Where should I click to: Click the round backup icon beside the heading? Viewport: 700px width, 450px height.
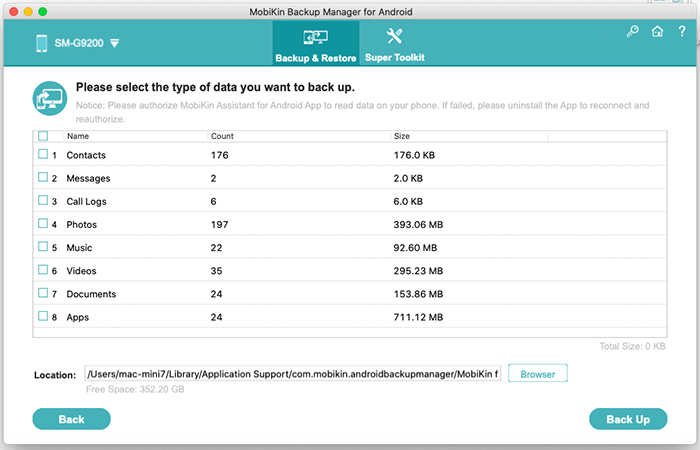[x=50, y=98]
